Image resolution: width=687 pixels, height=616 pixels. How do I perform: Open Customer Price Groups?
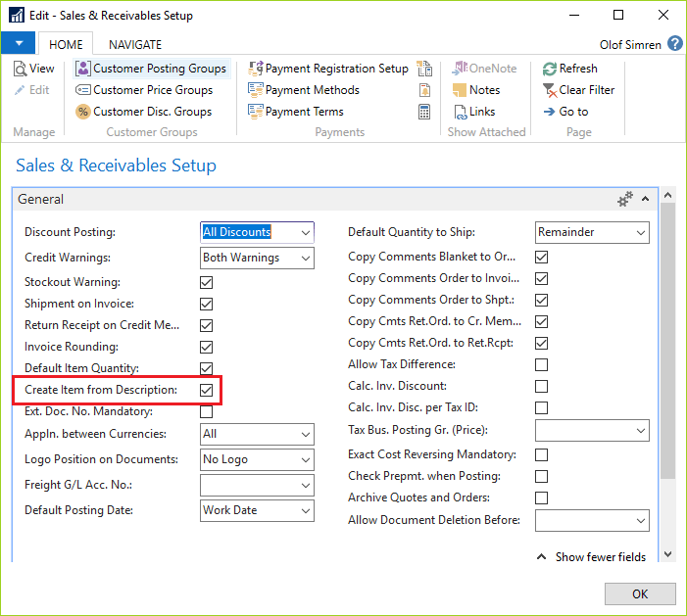click(144, 90)
